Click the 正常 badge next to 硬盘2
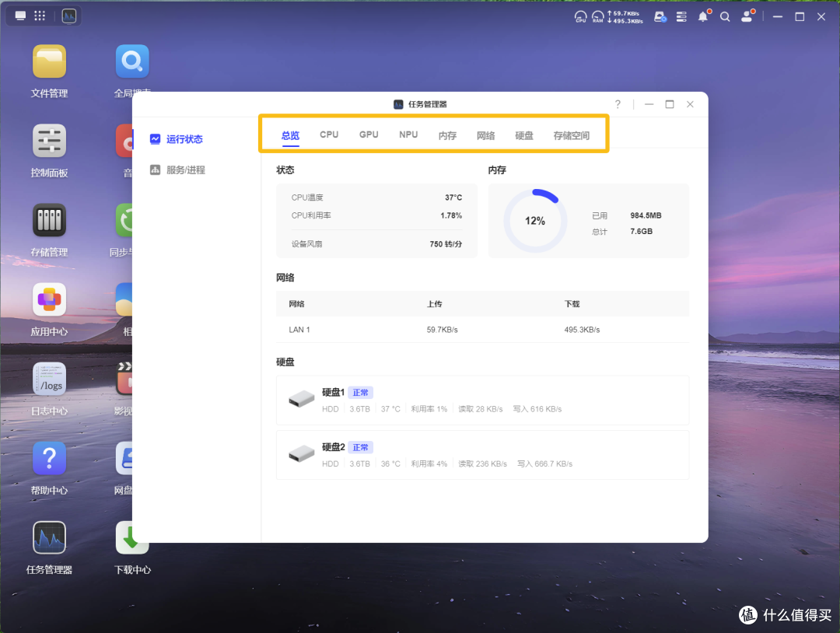The height and width of the screenshot is (633, 840). pyautogui.click(x=361, y=447)
